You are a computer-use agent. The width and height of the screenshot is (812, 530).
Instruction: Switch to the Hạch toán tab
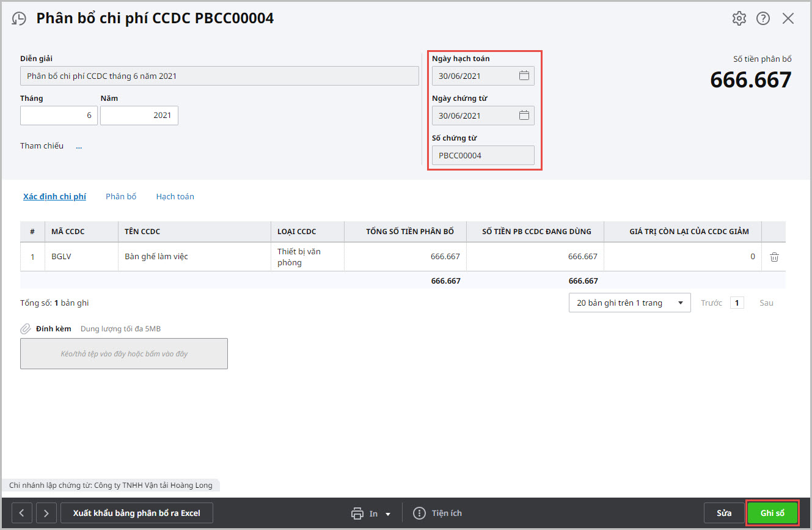click(175, 196)
